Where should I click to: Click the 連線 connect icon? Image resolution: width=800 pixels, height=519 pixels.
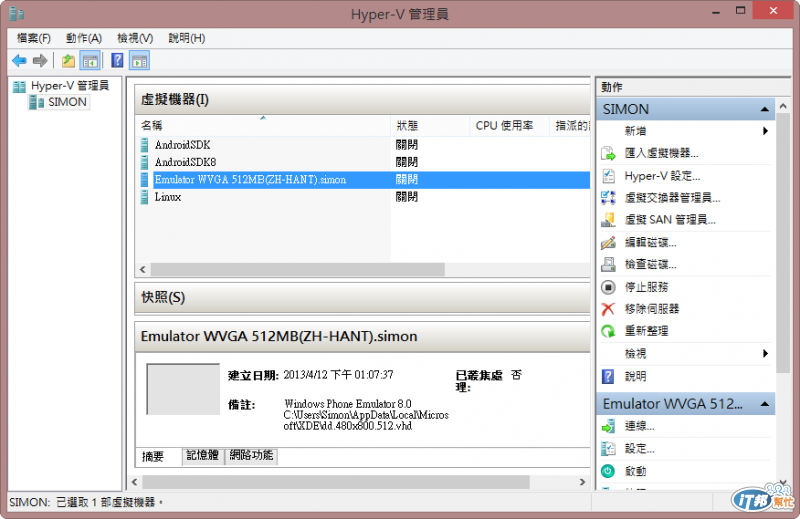[608, 426]
